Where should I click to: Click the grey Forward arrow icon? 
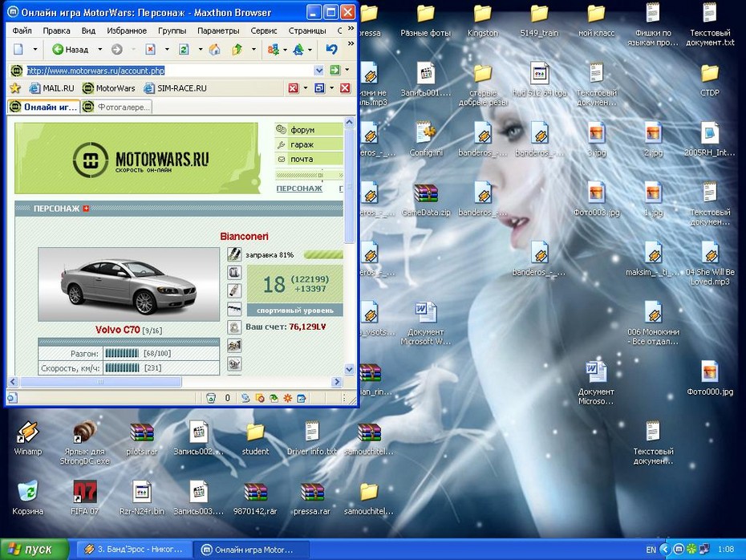pyautogui.click(x=117, y=49)
